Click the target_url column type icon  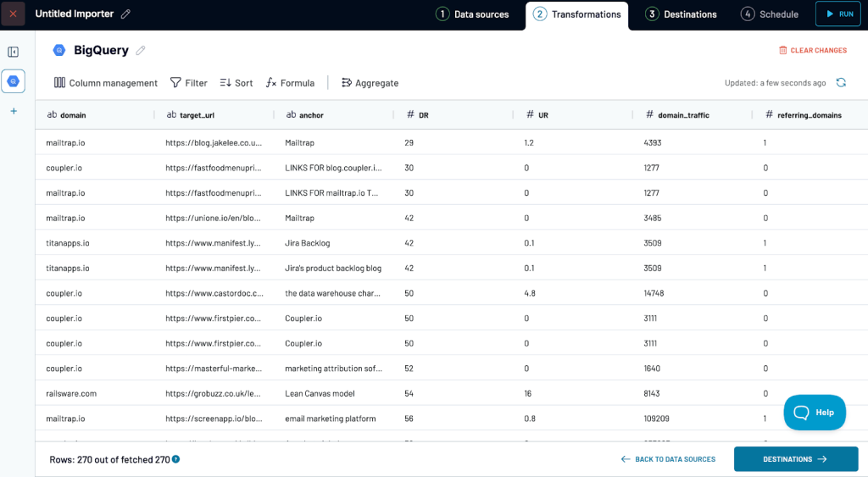[x=171, y=114]
